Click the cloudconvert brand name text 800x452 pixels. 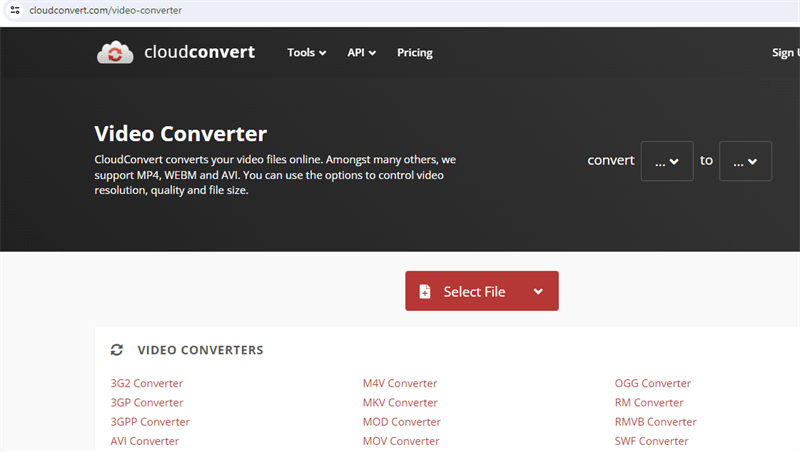point(199,52)
